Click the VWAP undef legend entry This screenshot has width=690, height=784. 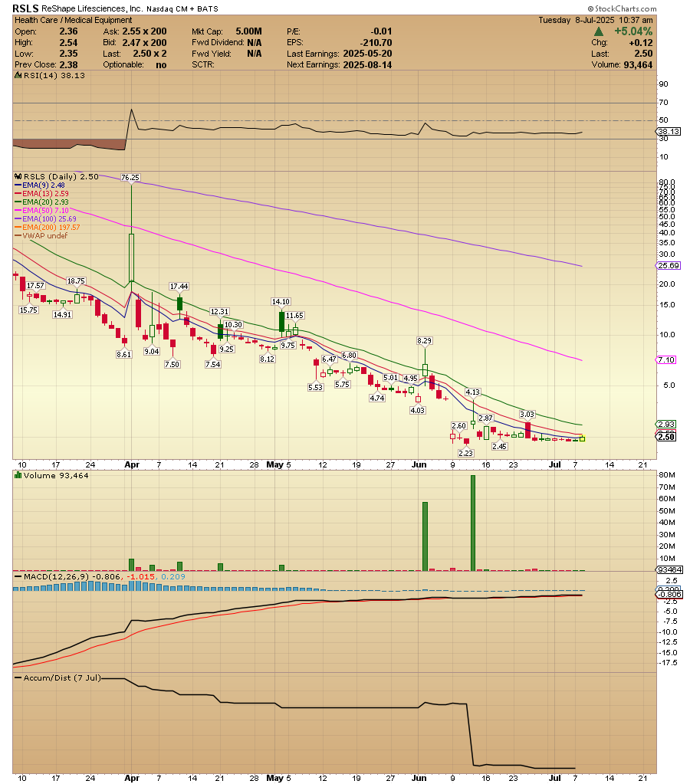[x=41, y=236]
